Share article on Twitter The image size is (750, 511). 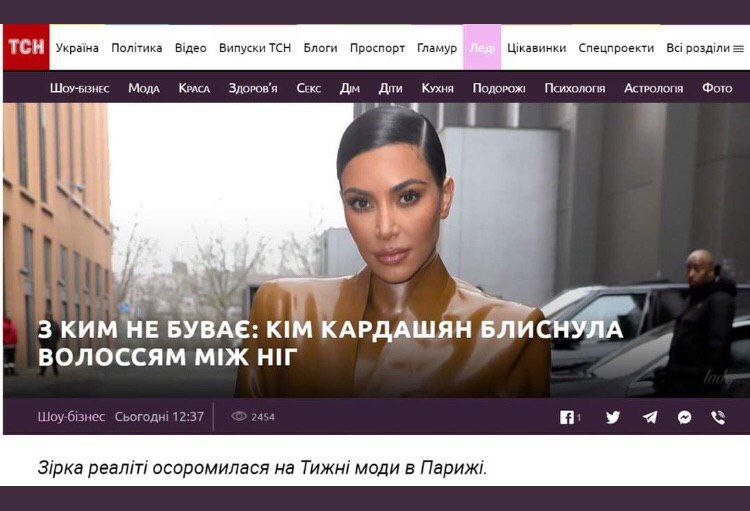613,417
